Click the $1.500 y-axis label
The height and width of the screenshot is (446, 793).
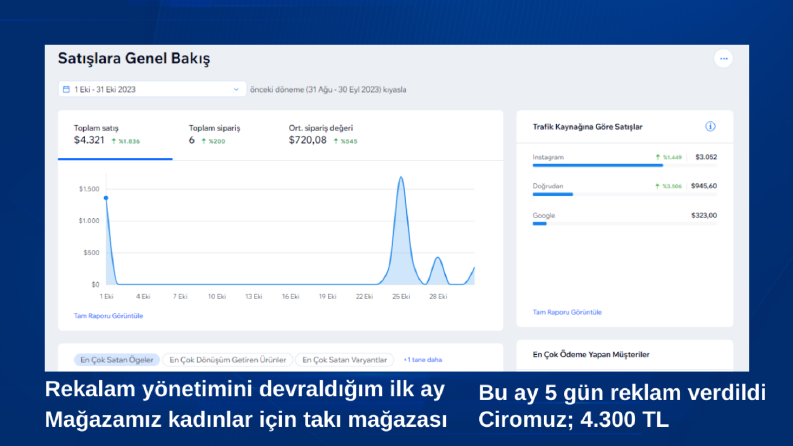[x=89, y=189]
